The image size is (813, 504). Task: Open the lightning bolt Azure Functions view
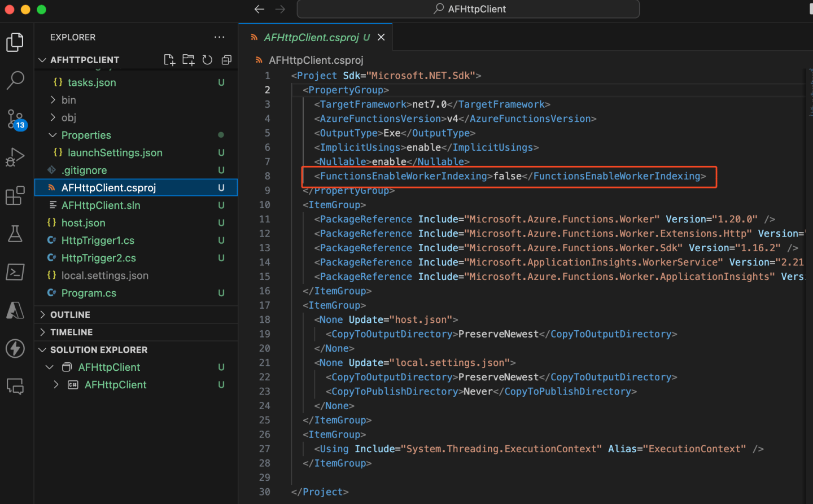(15, 348)
